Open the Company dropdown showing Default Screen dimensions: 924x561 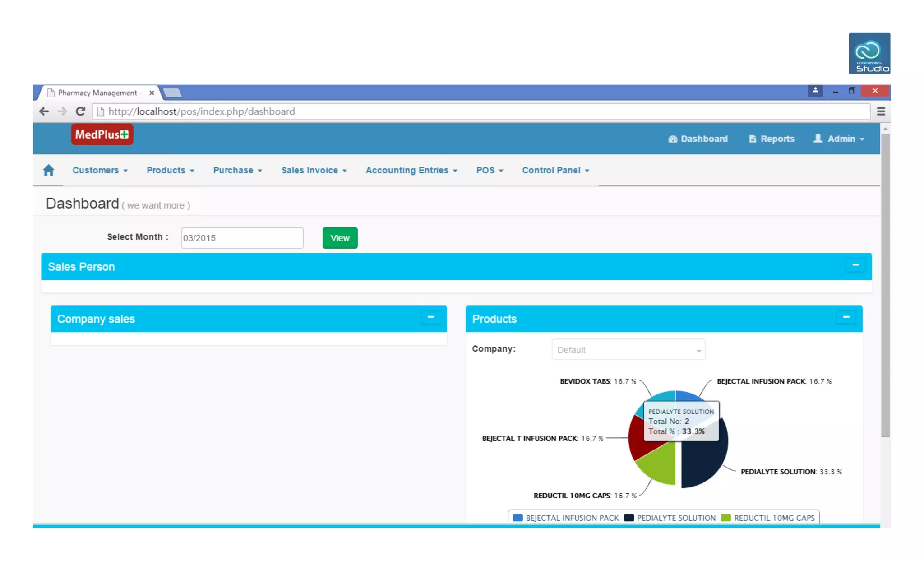click(x=628, y=350)
